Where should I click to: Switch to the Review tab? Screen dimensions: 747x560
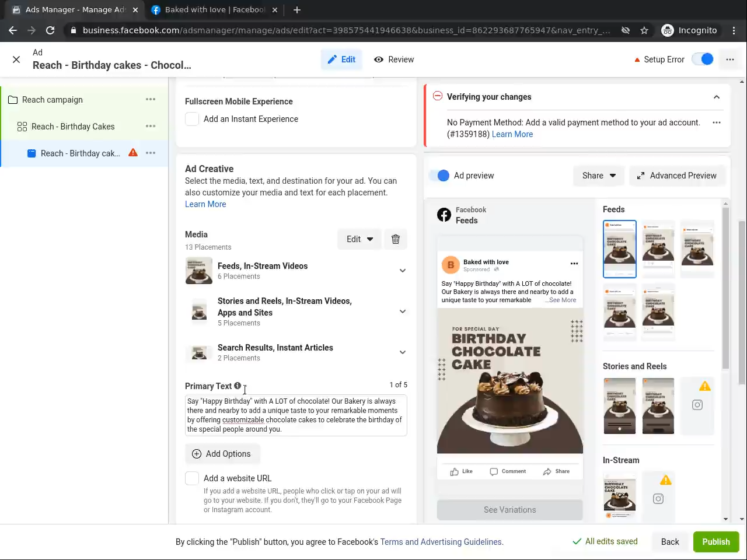click(394, 60)
